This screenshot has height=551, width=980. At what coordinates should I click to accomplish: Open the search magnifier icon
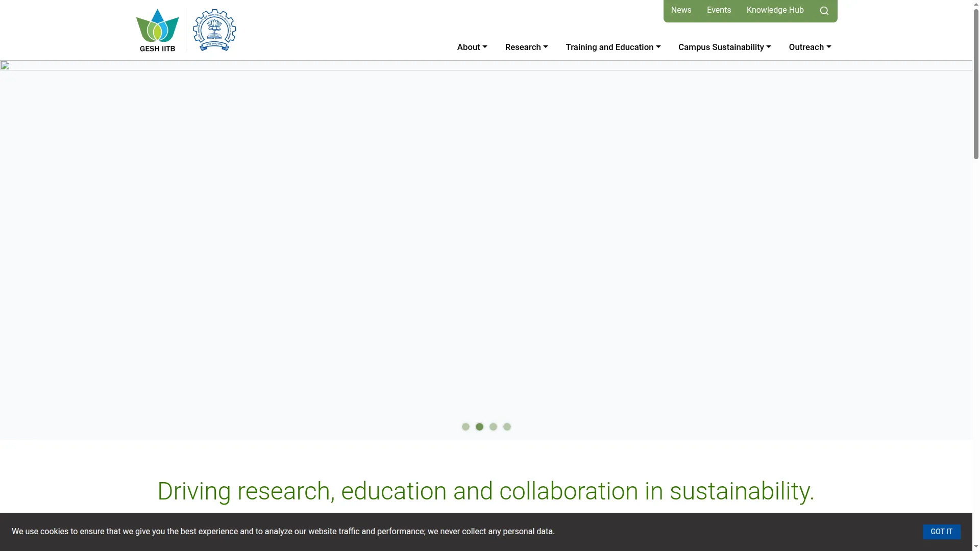pyautogui.click(x=824, y=11)
